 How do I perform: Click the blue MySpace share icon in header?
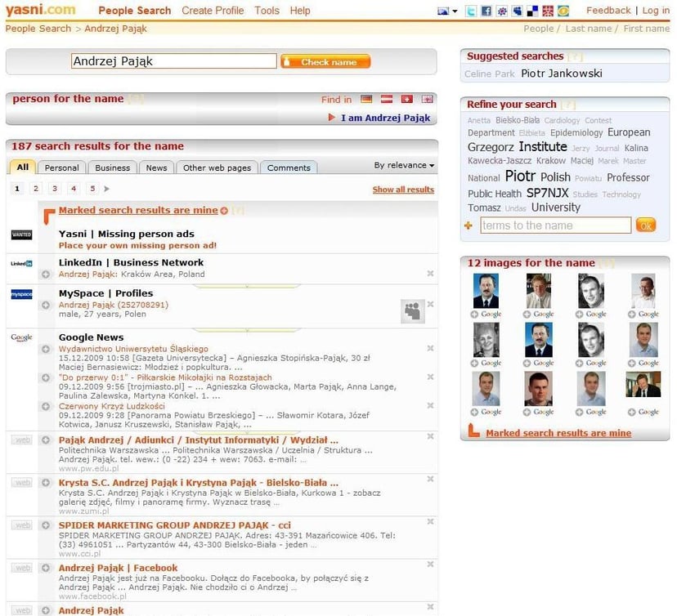coord(517,11)
